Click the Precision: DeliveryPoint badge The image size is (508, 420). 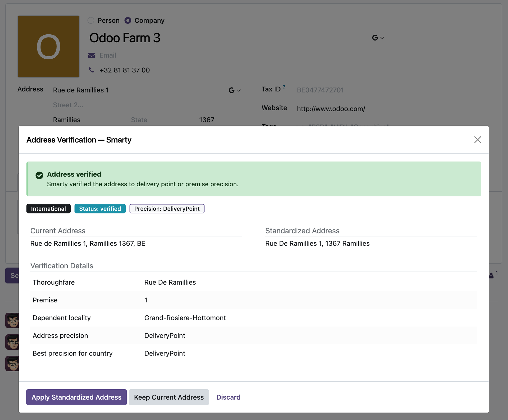tap(167, 209)
